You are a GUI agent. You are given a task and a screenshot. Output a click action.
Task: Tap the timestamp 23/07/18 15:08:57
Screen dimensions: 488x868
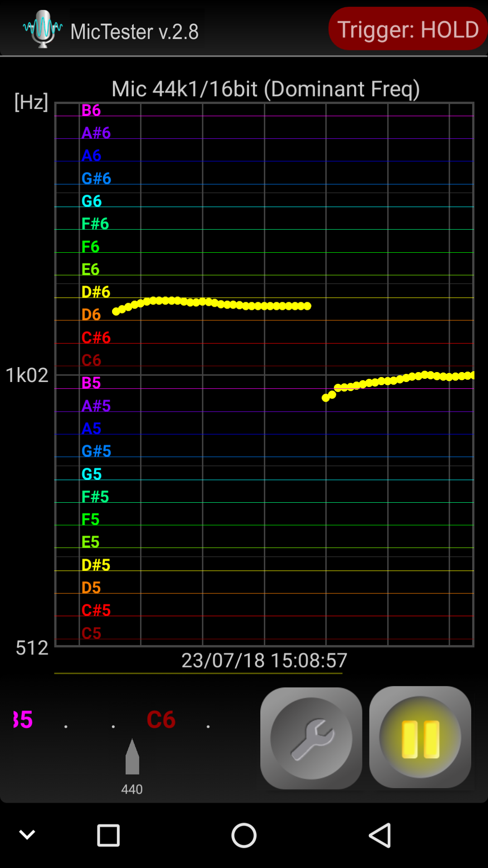(x=264, y=661)
